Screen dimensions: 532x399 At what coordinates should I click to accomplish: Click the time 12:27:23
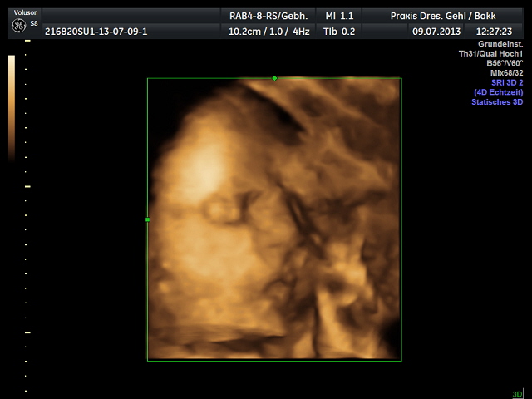tap(495, 31)
